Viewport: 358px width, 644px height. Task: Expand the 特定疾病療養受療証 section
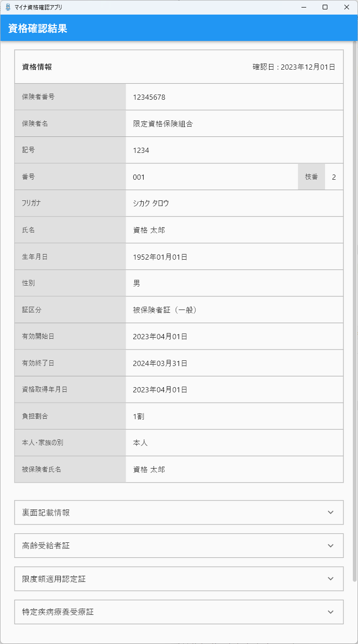tap(179, 612)
